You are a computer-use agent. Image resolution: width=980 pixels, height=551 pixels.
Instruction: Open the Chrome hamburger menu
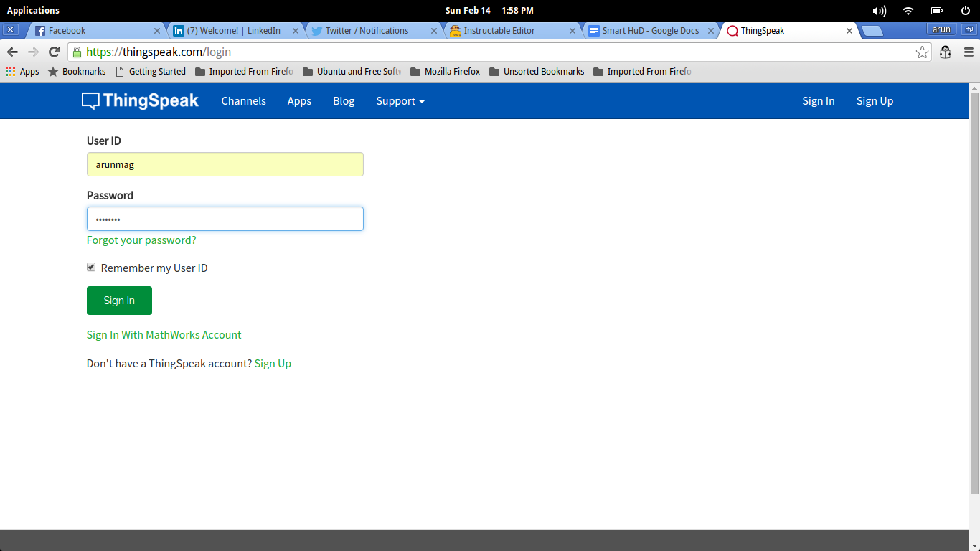[x=969, y=52]
